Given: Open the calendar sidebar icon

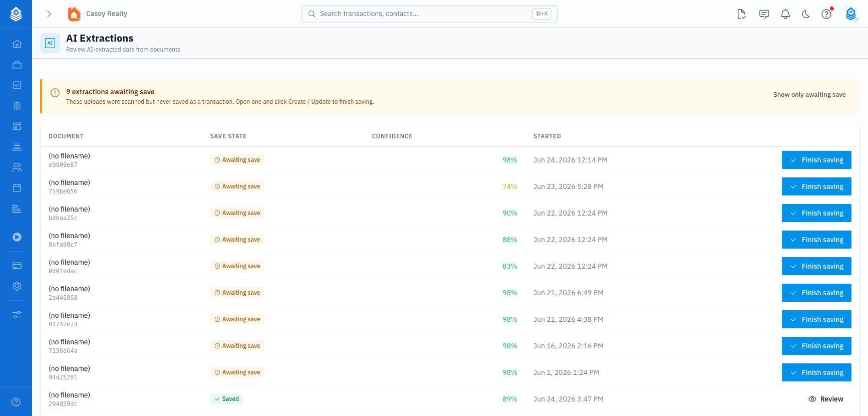Looking at the screenshot, I should coord(17,188).
